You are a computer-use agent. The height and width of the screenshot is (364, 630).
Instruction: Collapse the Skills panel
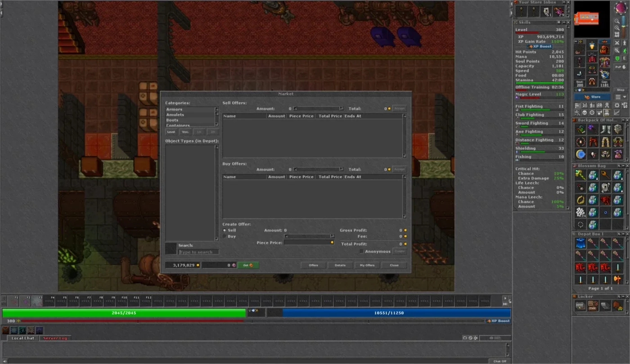pos(563,22)
